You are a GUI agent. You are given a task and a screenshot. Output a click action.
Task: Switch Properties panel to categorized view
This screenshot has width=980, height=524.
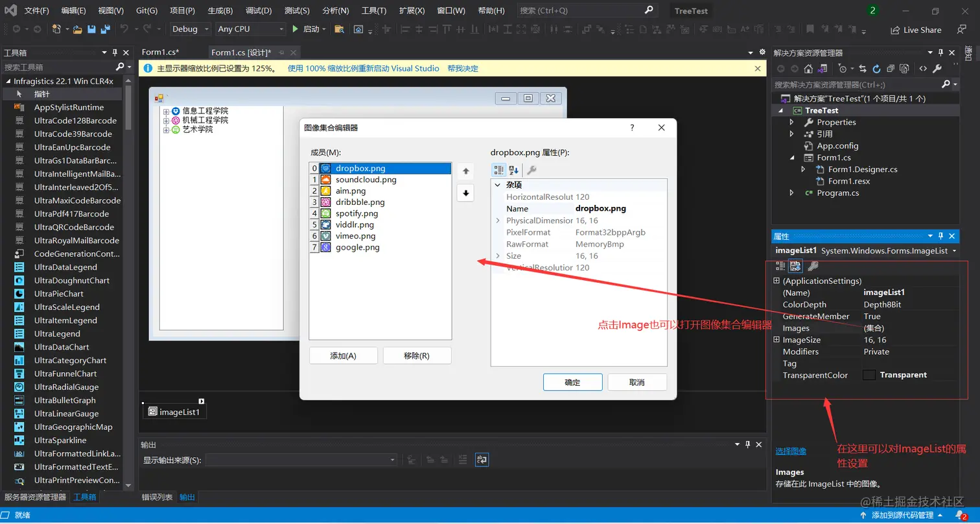coord(780,266)
